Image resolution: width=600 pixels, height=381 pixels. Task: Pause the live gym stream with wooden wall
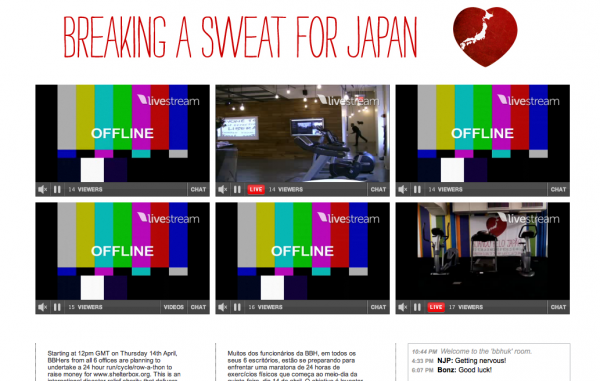point(237,189)
